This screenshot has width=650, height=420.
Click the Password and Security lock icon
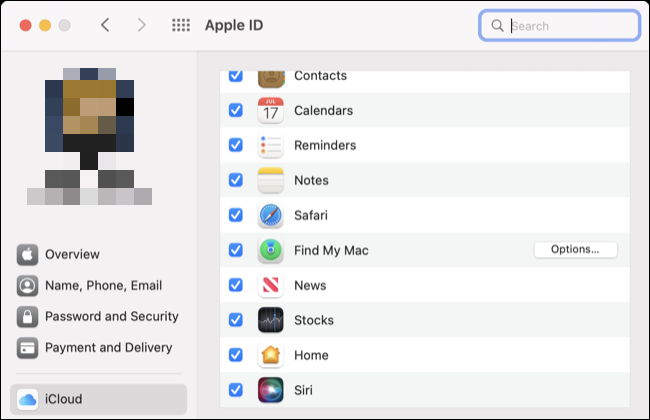pos(27,316)
